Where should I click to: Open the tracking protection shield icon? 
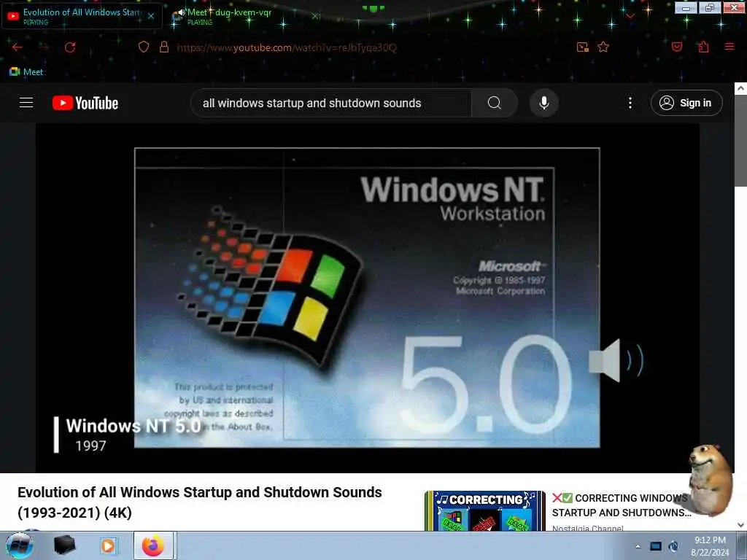click(144, 47)
